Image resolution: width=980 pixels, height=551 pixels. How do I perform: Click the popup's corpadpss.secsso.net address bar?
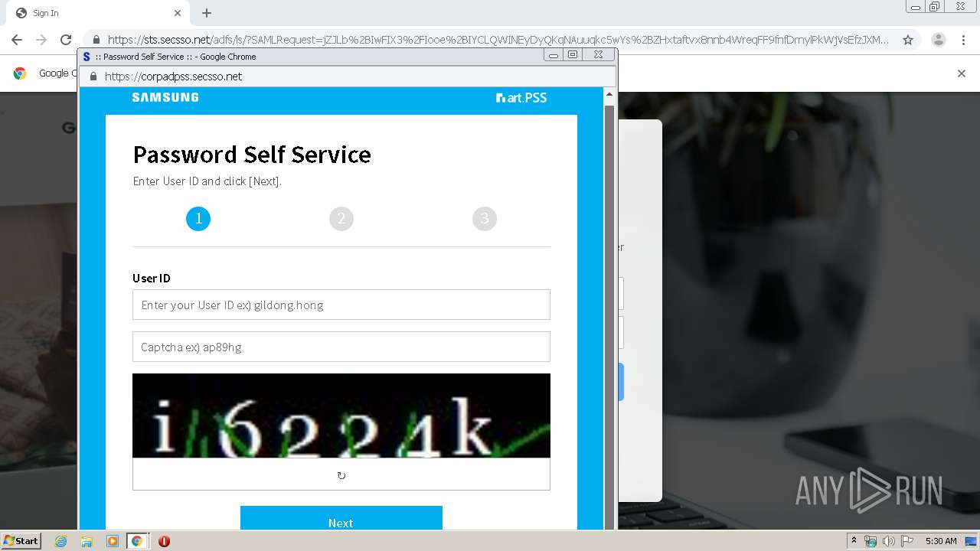[348, 77]
